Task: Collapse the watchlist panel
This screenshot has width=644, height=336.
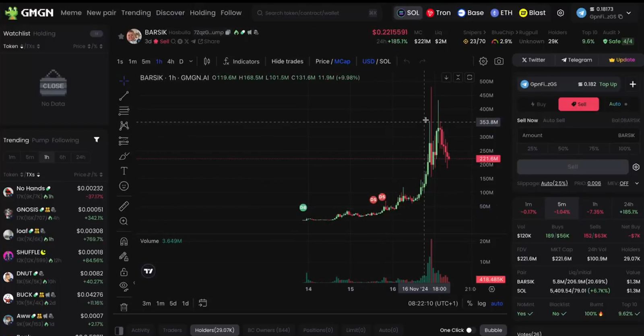Action: tap(97, 33)
